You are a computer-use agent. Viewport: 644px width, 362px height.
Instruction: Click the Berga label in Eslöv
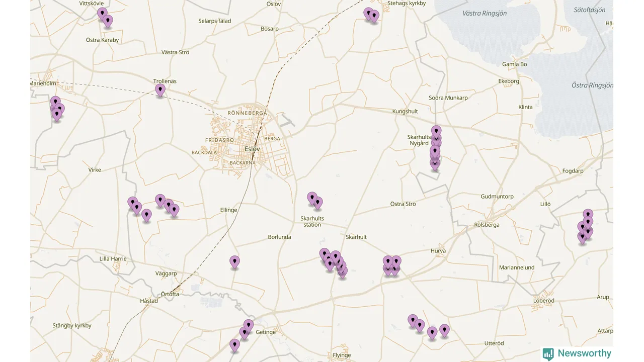(x=272, y=139)
